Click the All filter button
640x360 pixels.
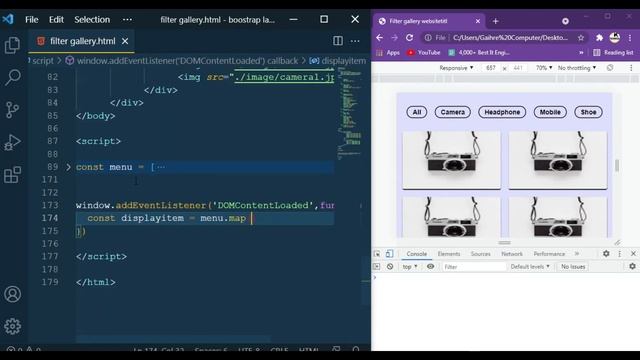417,112
